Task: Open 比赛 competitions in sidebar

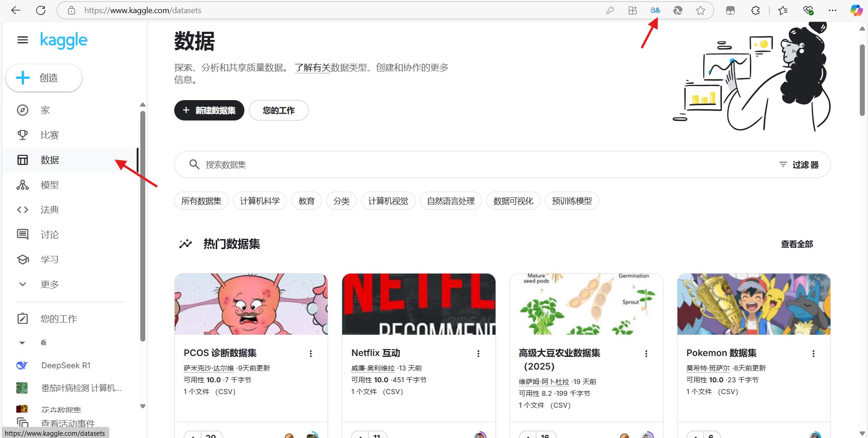Action: click(x=70, y=135)
